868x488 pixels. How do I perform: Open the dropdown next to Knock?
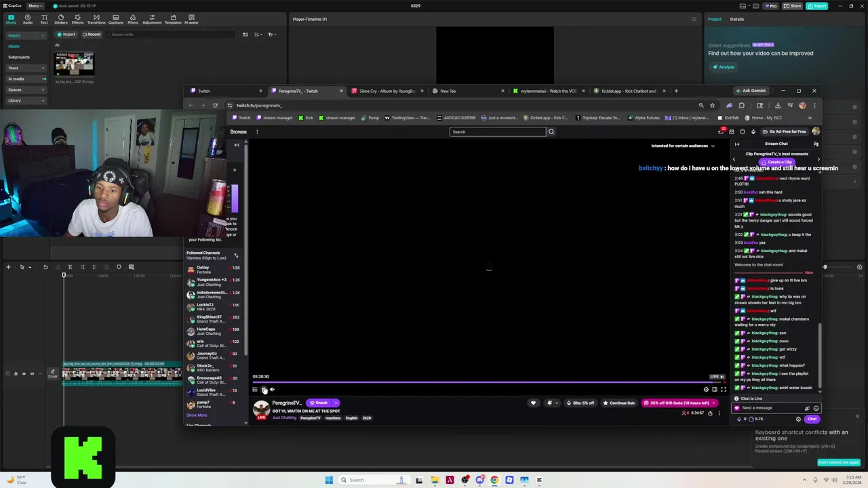pos(336,403)
